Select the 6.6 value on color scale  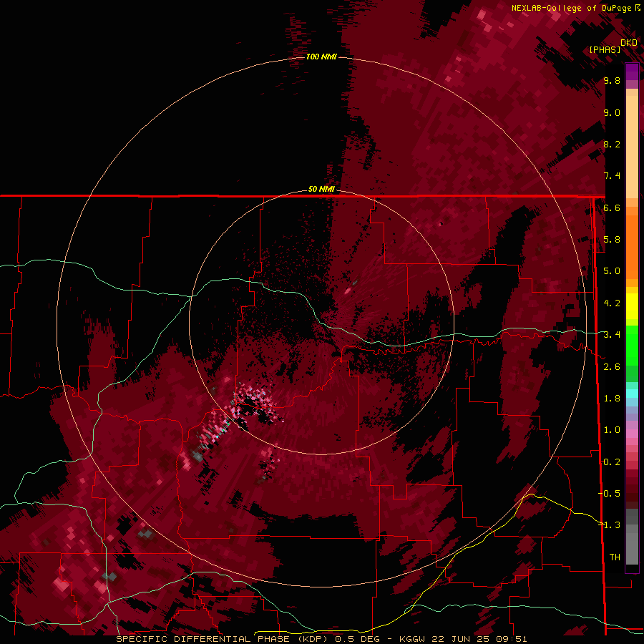pos(612,208)
